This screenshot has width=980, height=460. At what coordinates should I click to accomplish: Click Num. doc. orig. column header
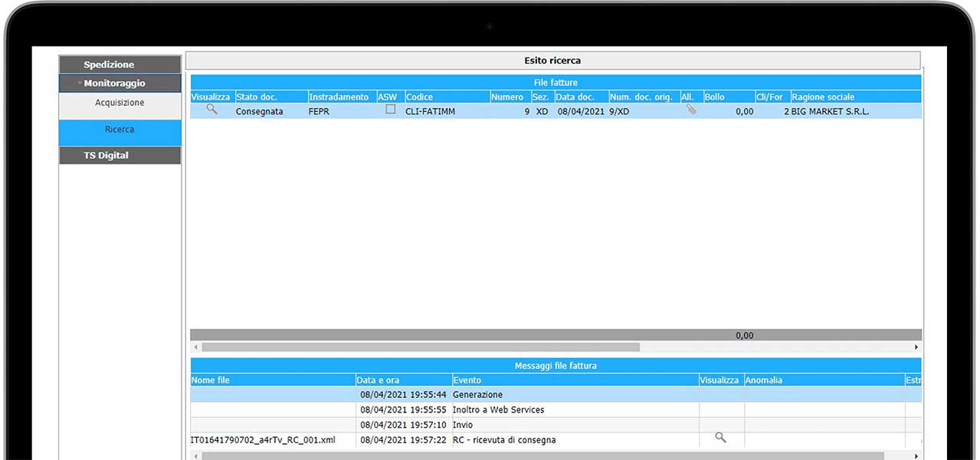pyautogui.click(x=644, y=97)
